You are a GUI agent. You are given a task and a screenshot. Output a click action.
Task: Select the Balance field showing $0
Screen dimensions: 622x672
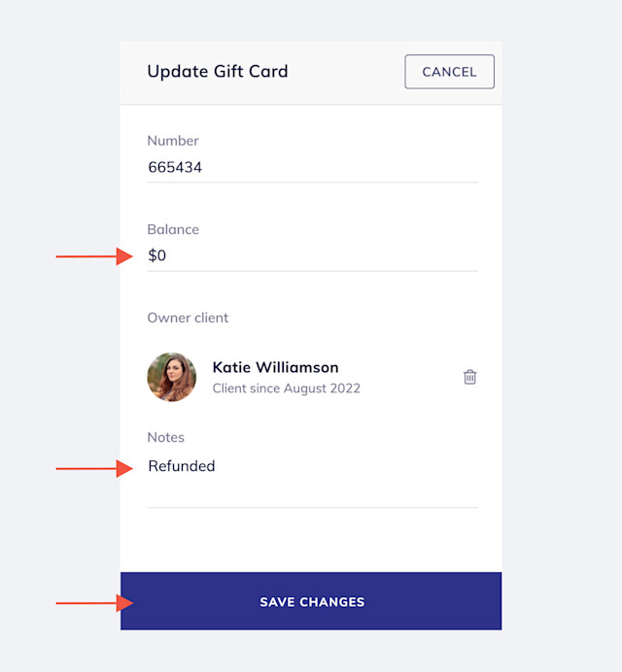[x=312, y=255]
